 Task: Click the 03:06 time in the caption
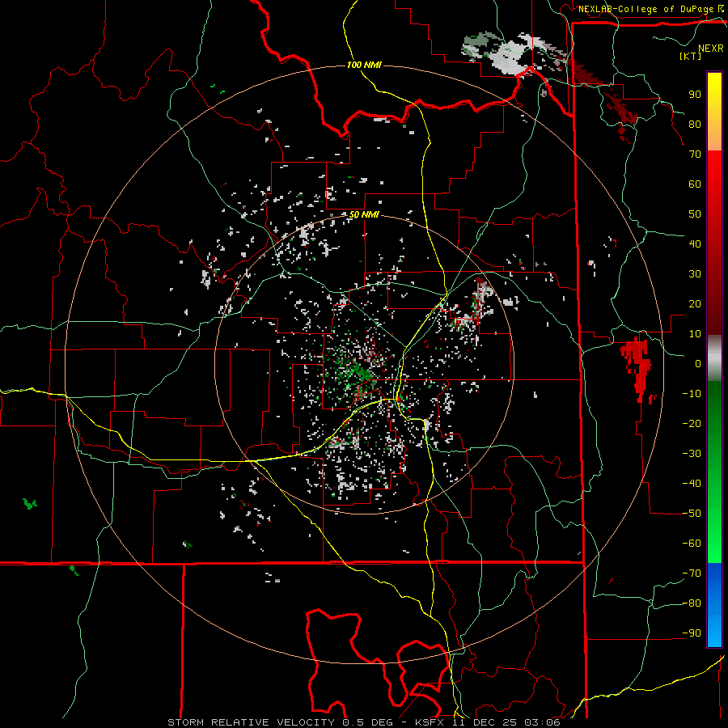click(542, 722)
